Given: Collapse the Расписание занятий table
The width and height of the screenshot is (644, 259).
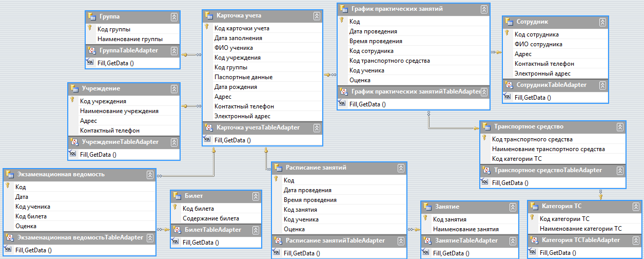Looking at the screenshot, I should [x=400, y=168].
